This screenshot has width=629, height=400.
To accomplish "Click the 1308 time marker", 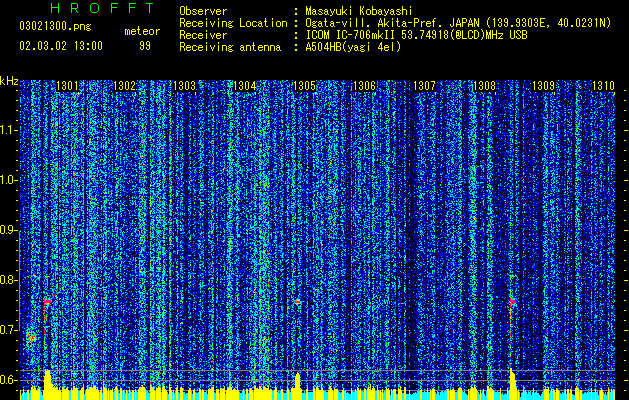I will (x=484, y=85).
